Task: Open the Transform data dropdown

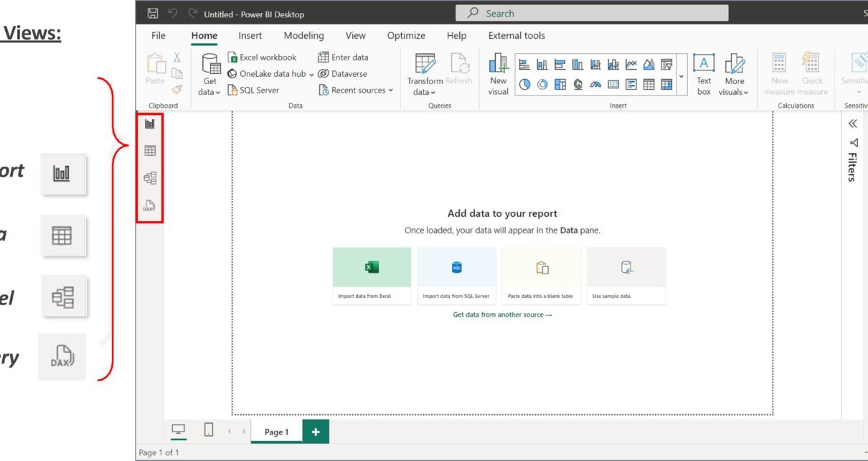Action: click(x=425, y=75)
